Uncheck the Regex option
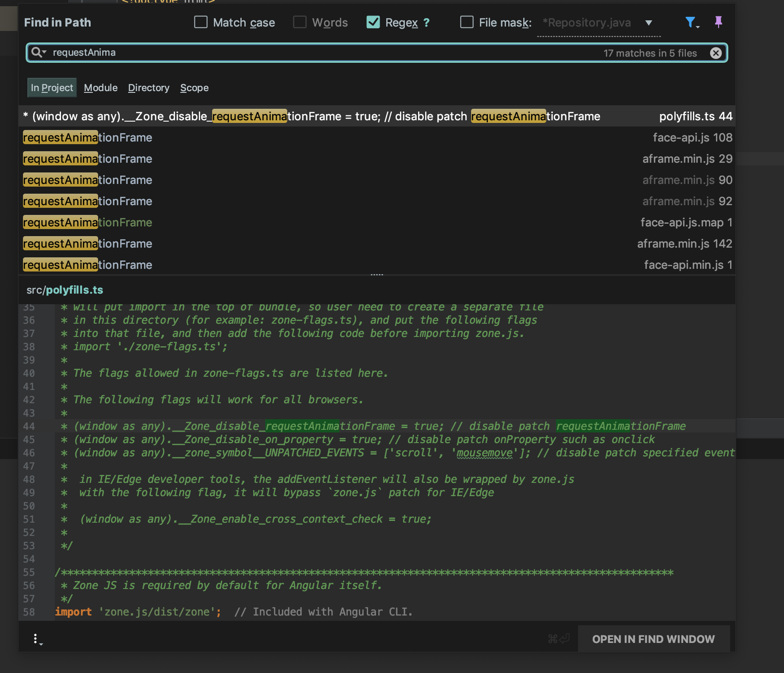This screenshot has width=784, height=673. 373,22
